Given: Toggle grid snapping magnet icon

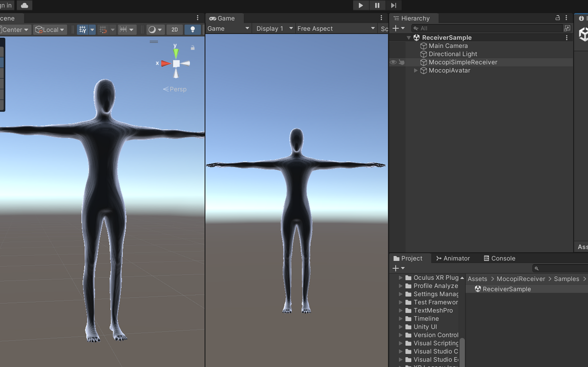Looking at the screenshot, I should (103, 29).
